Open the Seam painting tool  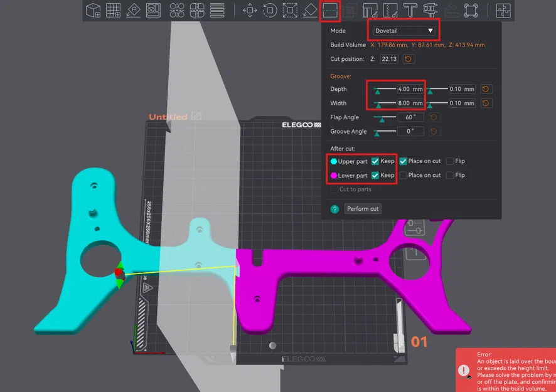point(390,10)
